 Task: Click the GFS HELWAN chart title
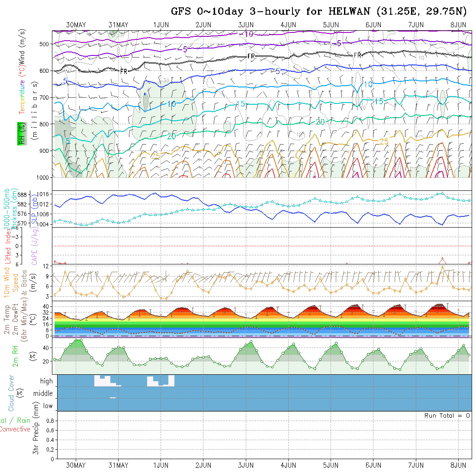tap(320, 11)
